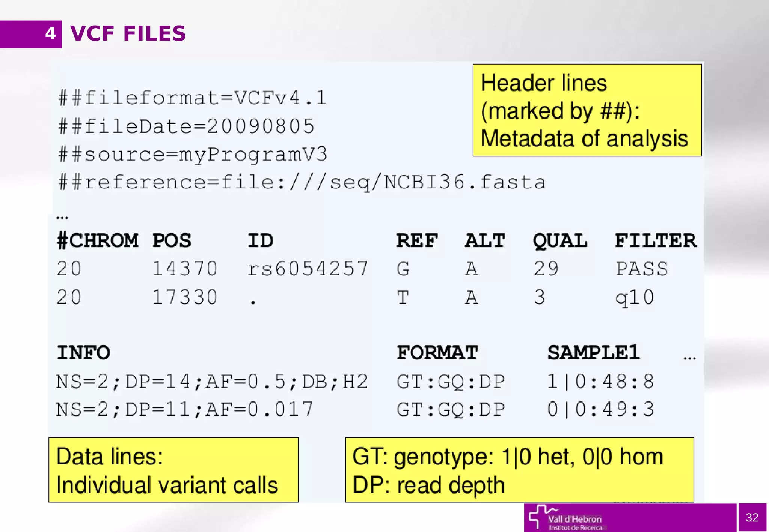Click FILTER value q10
Image resolution: width=769 pixels, height=532 pixels.
[635, 298]
